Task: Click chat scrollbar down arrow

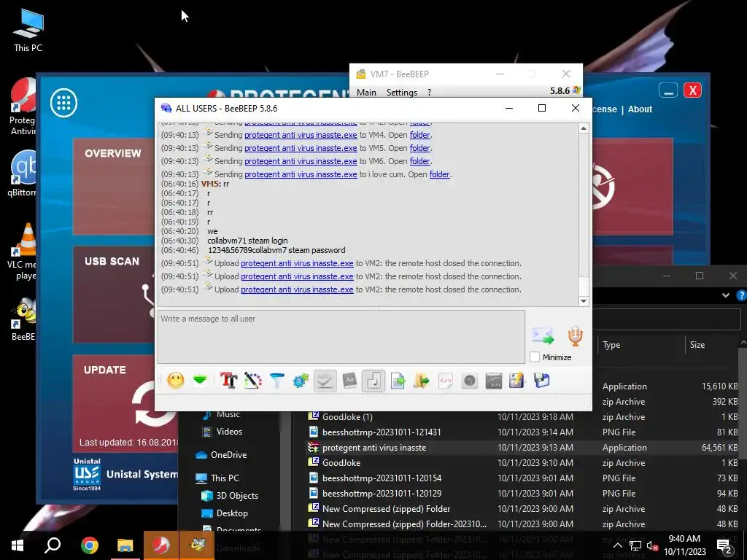Action: pos(584,301)
